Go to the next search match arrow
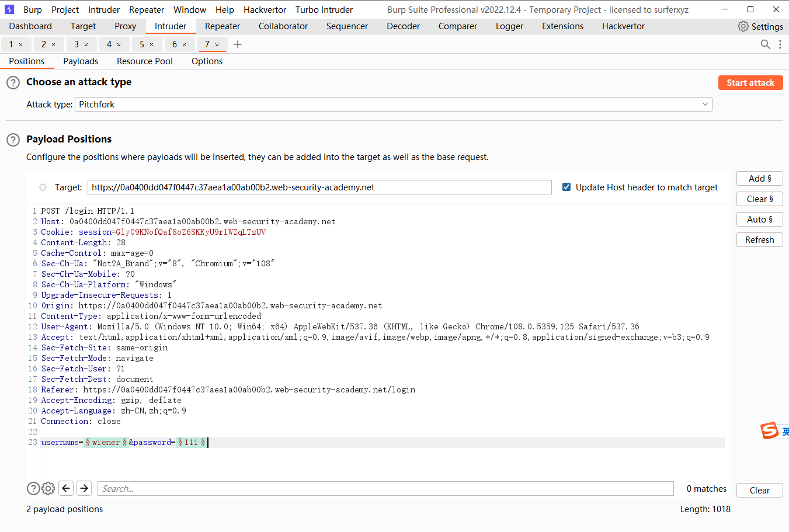 pyautogui.click(x=84, y=488)
